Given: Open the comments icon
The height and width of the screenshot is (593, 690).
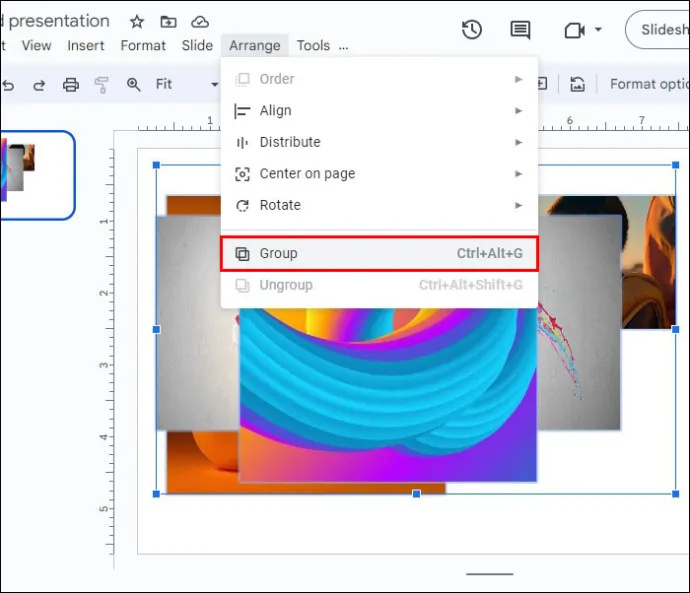Looking at the screenshot, I should 520,30.
